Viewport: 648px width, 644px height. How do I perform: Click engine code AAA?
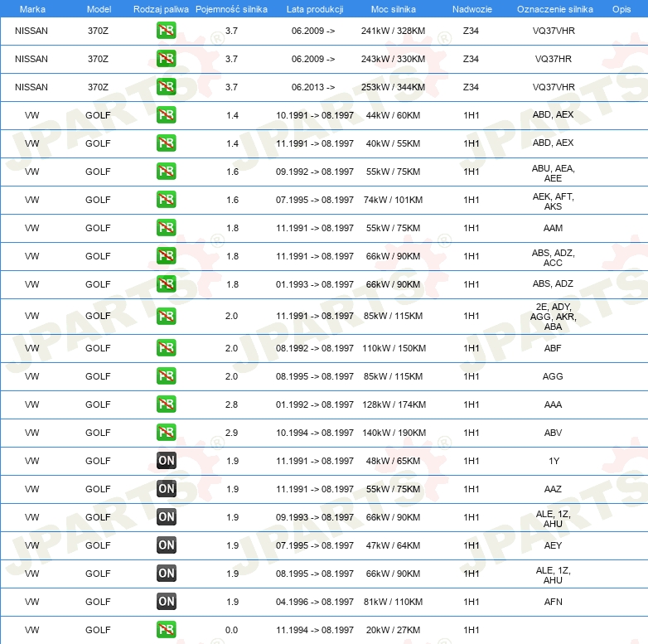(553, 404)
